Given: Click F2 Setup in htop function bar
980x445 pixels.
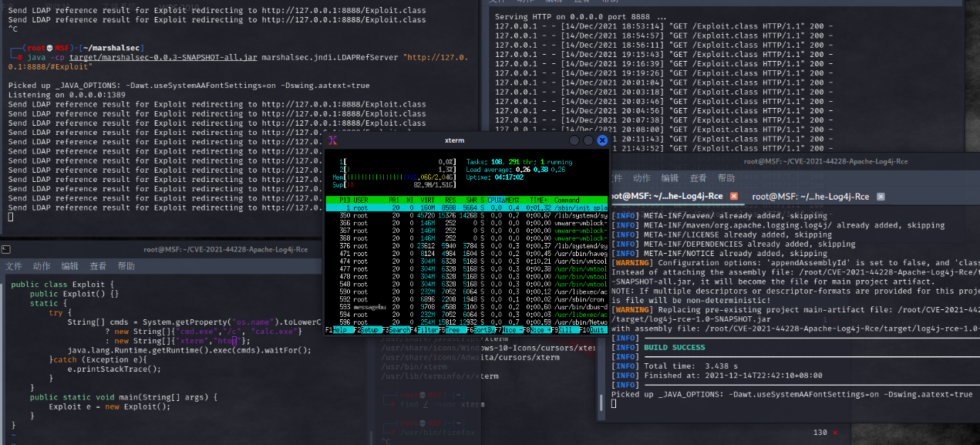Looking at the screenshot, I should click(367, 330).
